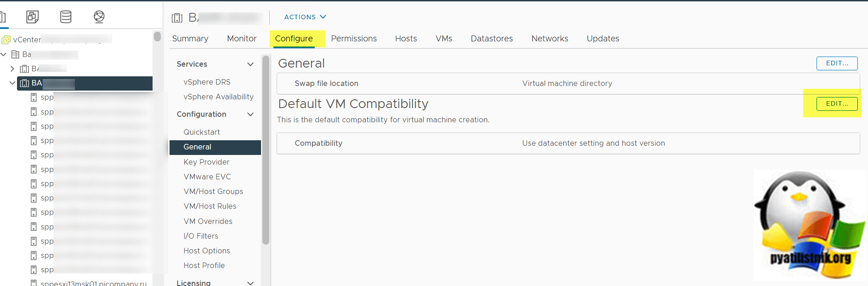This screenshot has height=286, width=868.
Task: Open the Storage inventory icon
Action: 66,17
